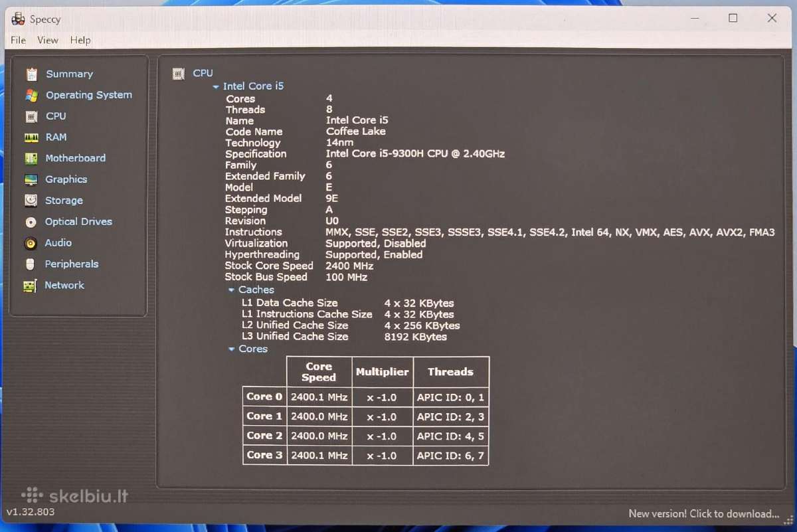Click the i5-9300H specification value

click(x=415, y=154)
